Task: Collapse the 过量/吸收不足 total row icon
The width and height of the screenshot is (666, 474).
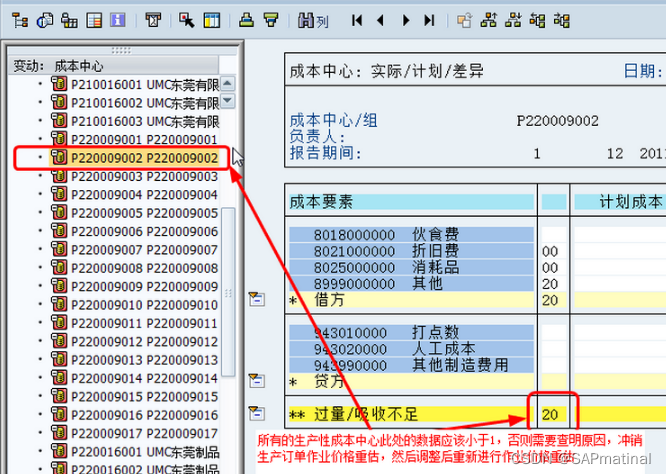Action: tap(257, 413)
